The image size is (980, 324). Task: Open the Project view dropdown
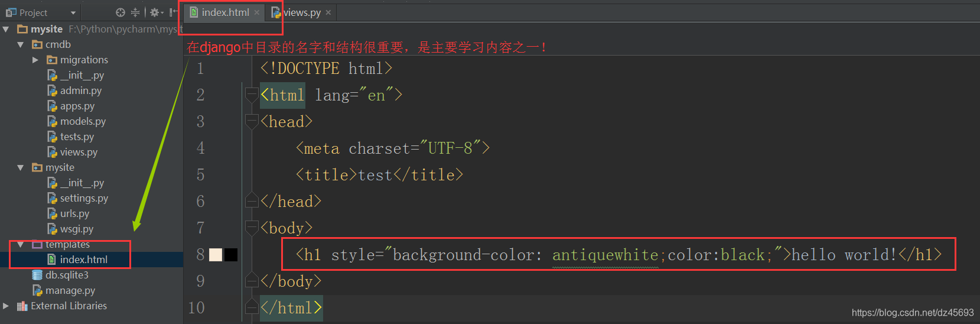pyautogui.click(x=73, y=12)
